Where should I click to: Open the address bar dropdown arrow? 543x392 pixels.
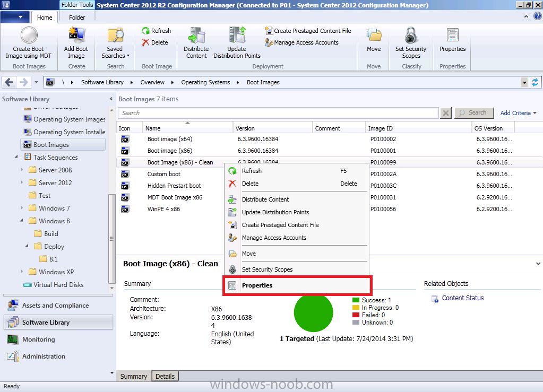click(x=524, y=82)
